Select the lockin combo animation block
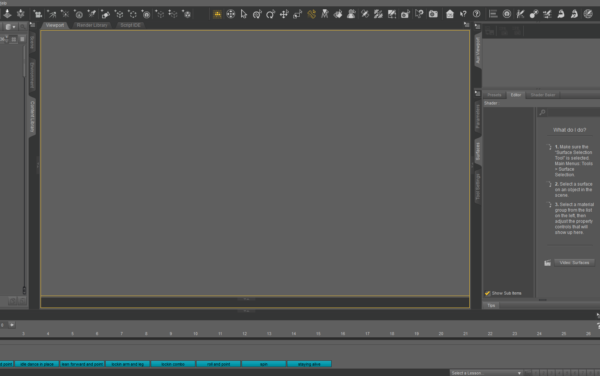The image size is (600, 376). click(173, 364)
